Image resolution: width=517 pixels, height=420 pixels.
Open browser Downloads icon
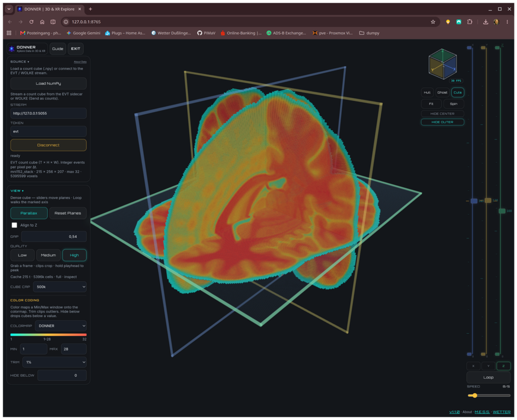tap(485, 22)
